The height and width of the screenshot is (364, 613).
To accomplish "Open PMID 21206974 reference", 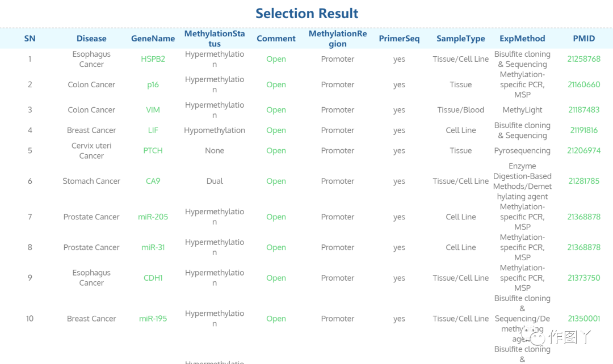I will tap(583, 150).
